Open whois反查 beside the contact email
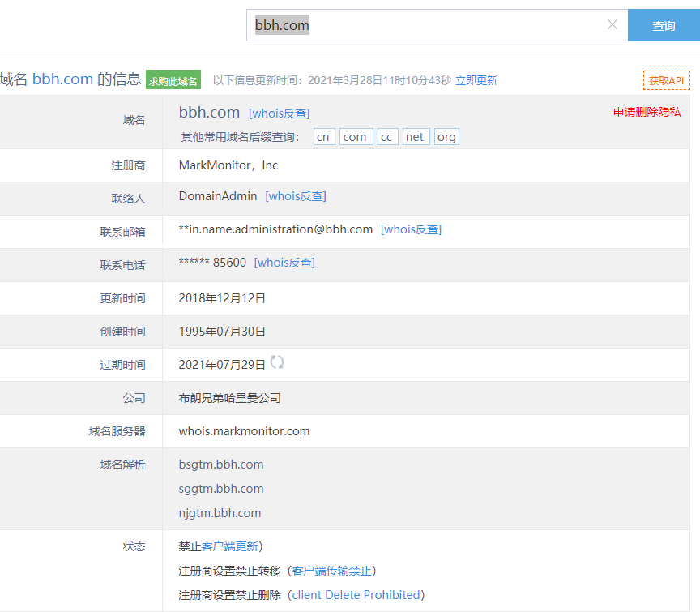Viewport: 700px width, 612px height. 411,229
